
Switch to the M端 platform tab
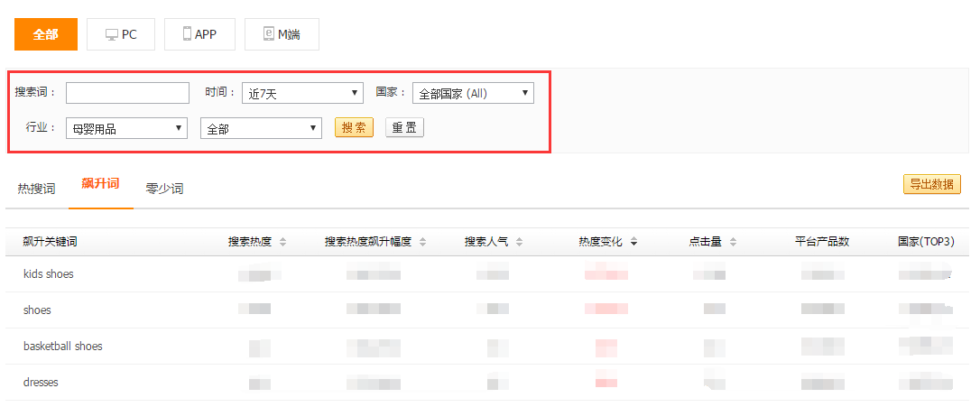(281, 34)
